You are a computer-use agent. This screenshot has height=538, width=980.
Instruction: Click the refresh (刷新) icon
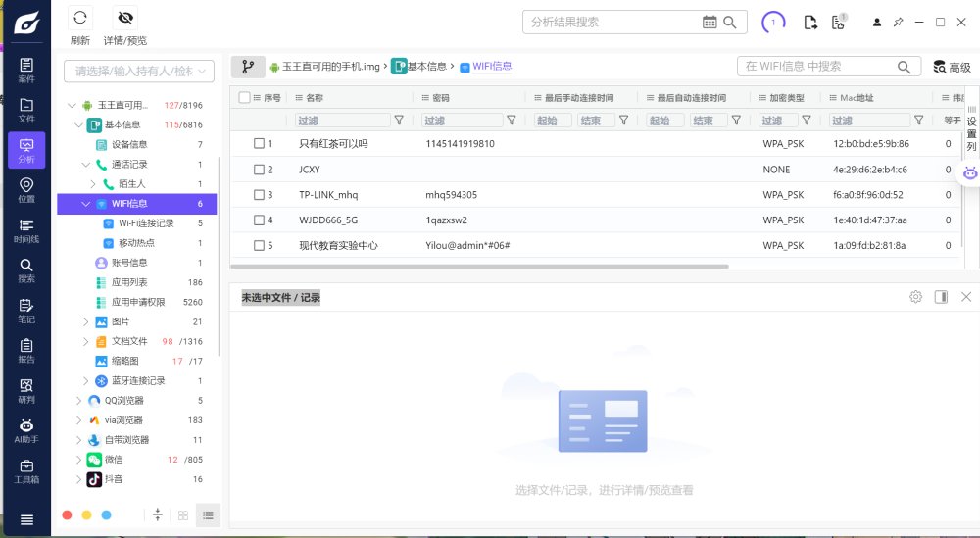[80, 18]
